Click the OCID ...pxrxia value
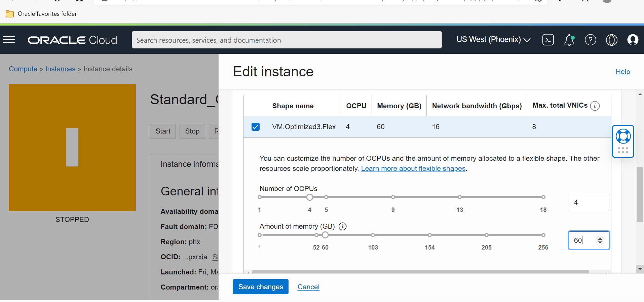644x302 pixels. tap(195, 257)
